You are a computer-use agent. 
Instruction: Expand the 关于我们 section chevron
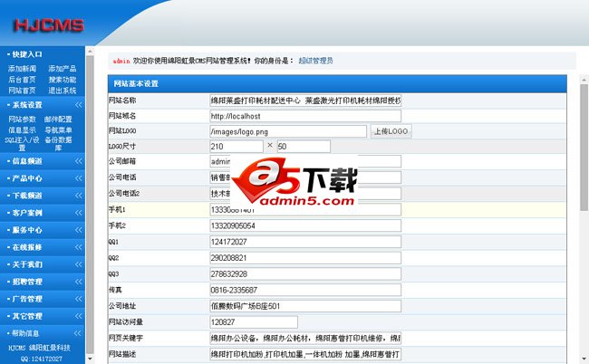coord(79,264)
